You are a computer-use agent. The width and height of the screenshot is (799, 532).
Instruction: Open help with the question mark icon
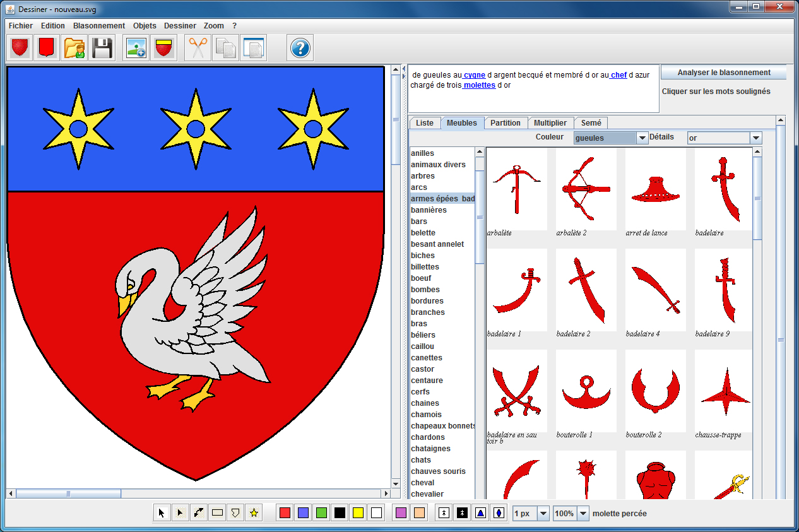pos(300,48)
